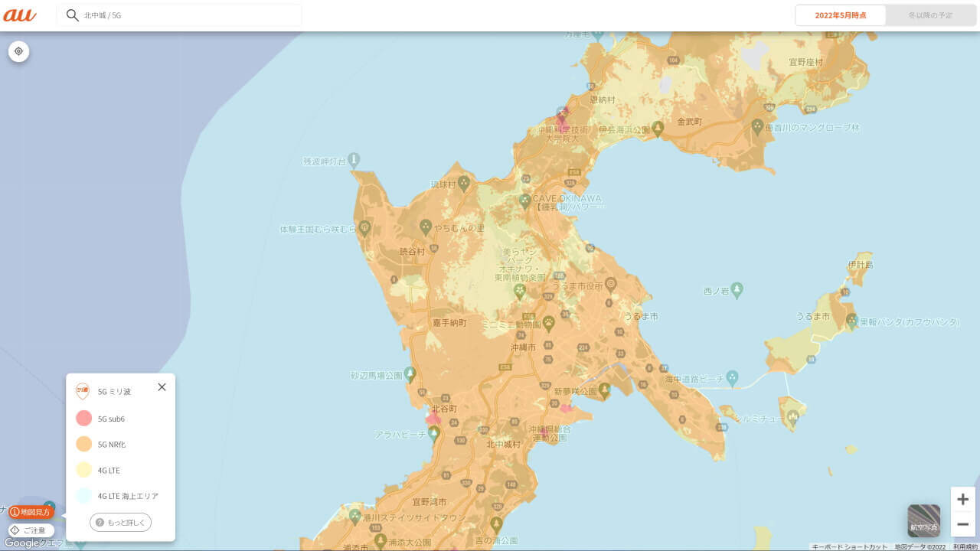
Task: Click the 5G NR化 orange swatch
Action: coord(84,444)
